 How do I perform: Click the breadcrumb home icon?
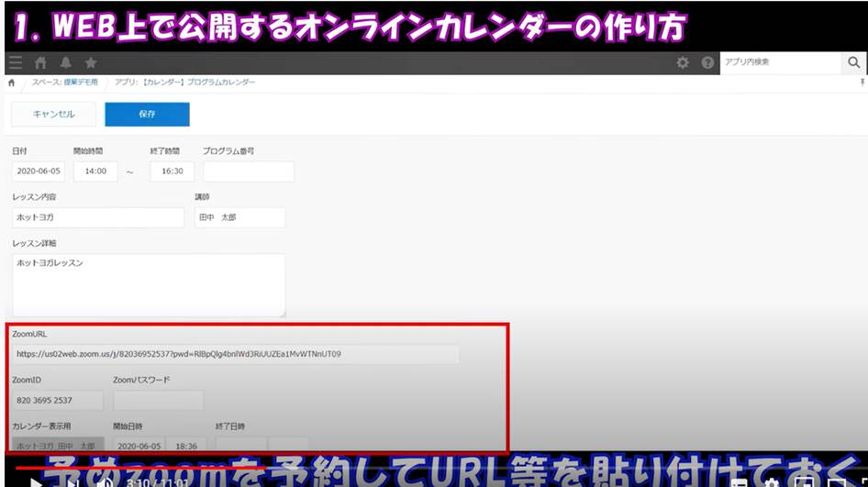12,83
